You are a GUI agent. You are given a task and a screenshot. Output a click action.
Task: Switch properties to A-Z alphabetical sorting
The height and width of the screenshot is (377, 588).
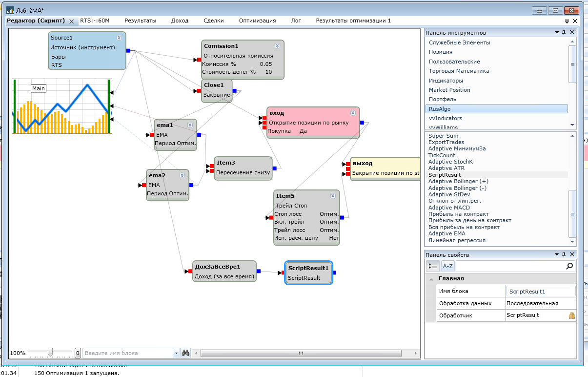[x=447, y=266]
